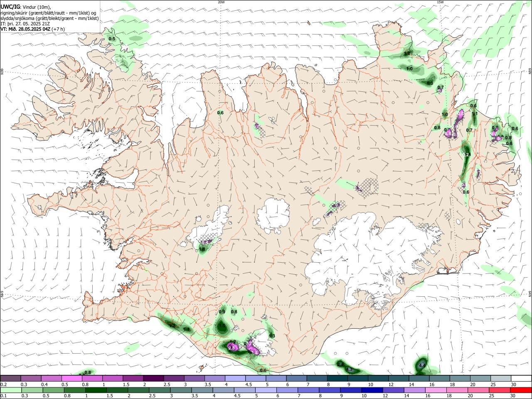Pick the light pink 16–18 swatch in bottom legend row
532x399 pixels.
436,390
